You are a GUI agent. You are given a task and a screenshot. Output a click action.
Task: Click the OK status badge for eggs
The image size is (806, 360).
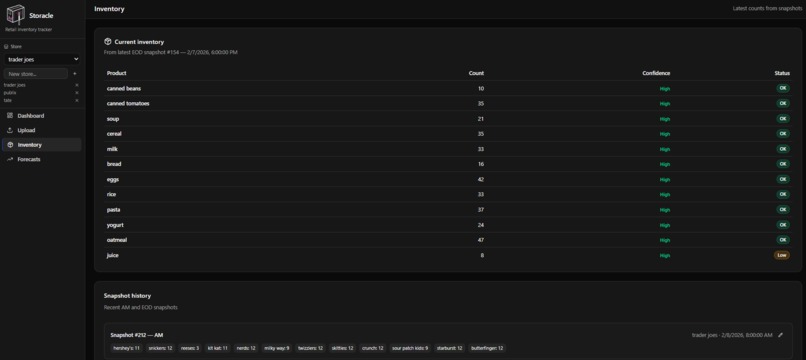[x=783, y=179]
